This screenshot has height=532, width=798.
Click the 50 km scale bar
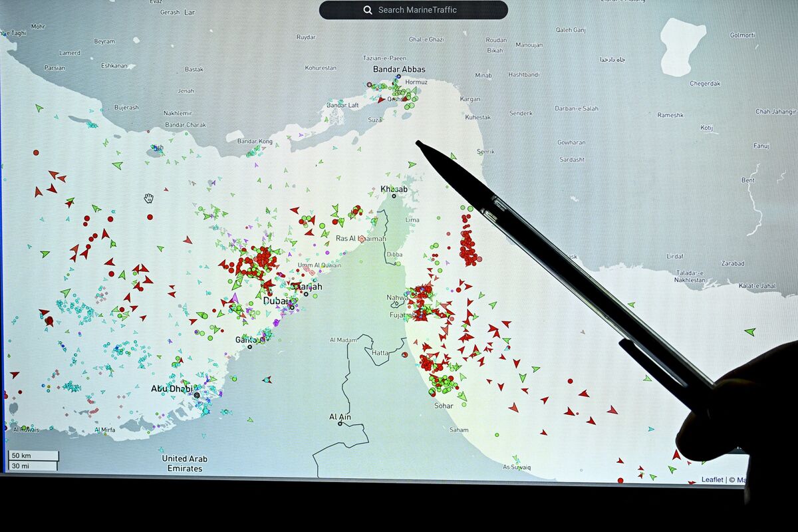pyautogui.click(x=33, y=456)
